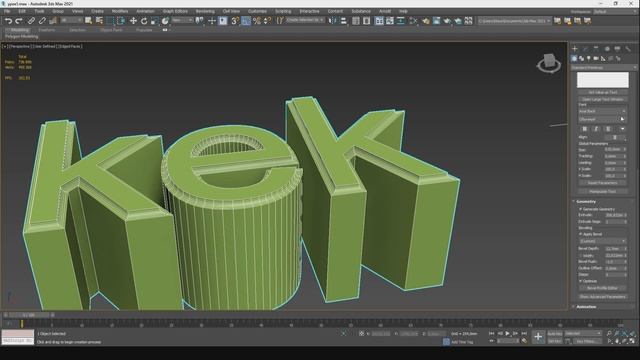Switch to the Display command panel
Screen dimensions: 640x360
click(x=618, y=49)
